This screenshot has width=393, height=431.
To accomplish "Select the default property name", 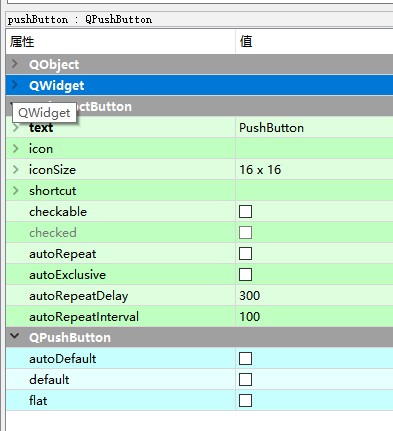I will coord(49,380).
